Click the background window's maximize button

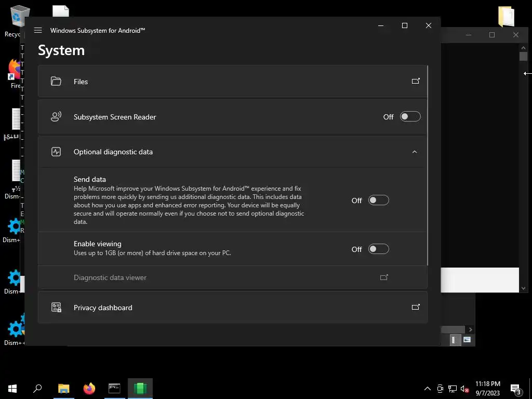tap(492, 35)
